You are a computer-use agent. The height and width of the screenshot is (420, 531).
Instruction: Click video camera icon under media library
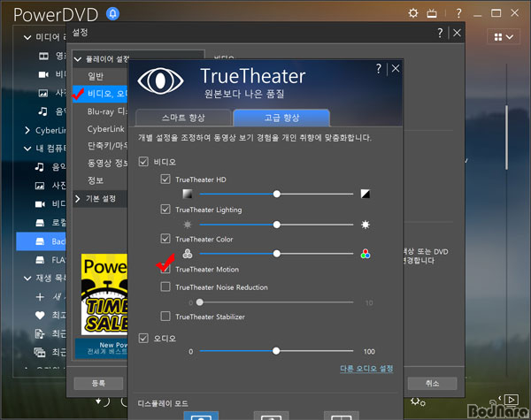43,74
